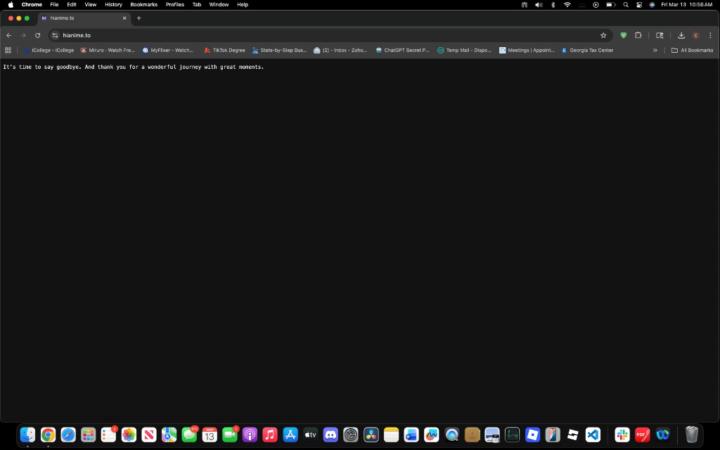The image size is (720, 450).
Task: Open the ChatGPT Secret bookmark
Action: point(402,50)
